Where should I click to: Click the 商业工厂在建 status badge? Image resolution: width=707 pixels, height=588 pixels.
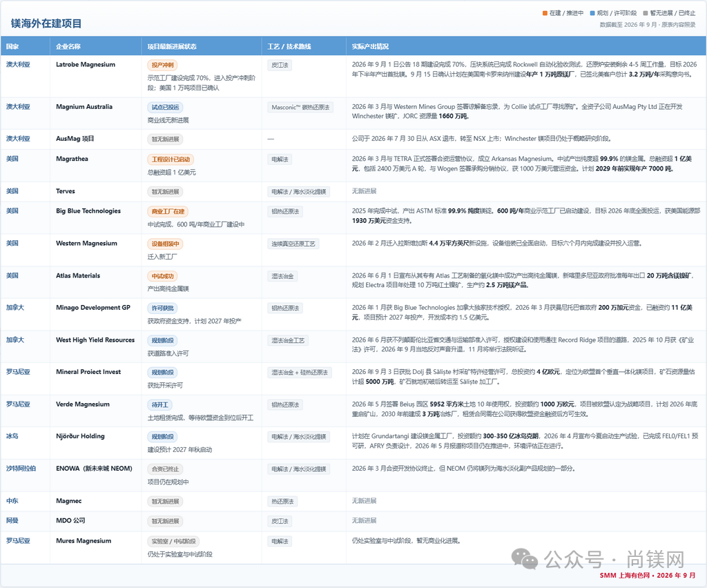168,212
